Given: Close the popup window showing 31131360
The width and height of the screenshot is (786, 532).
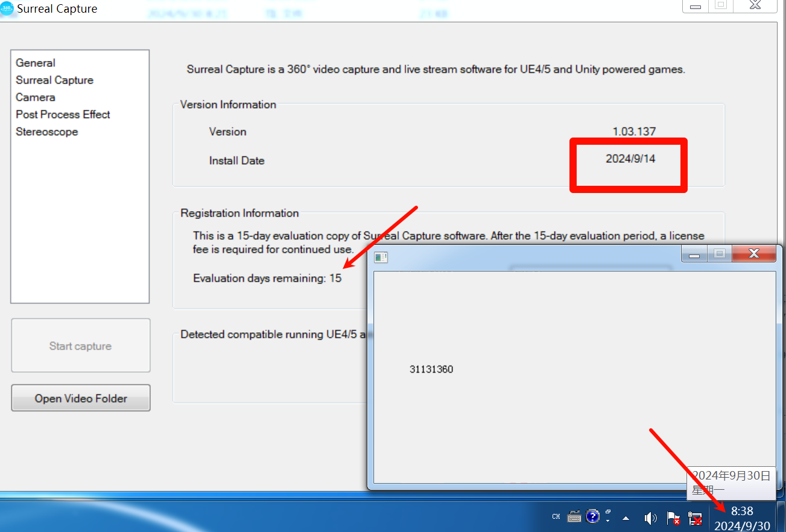Looking at the screenshot, I should (753, 254).
